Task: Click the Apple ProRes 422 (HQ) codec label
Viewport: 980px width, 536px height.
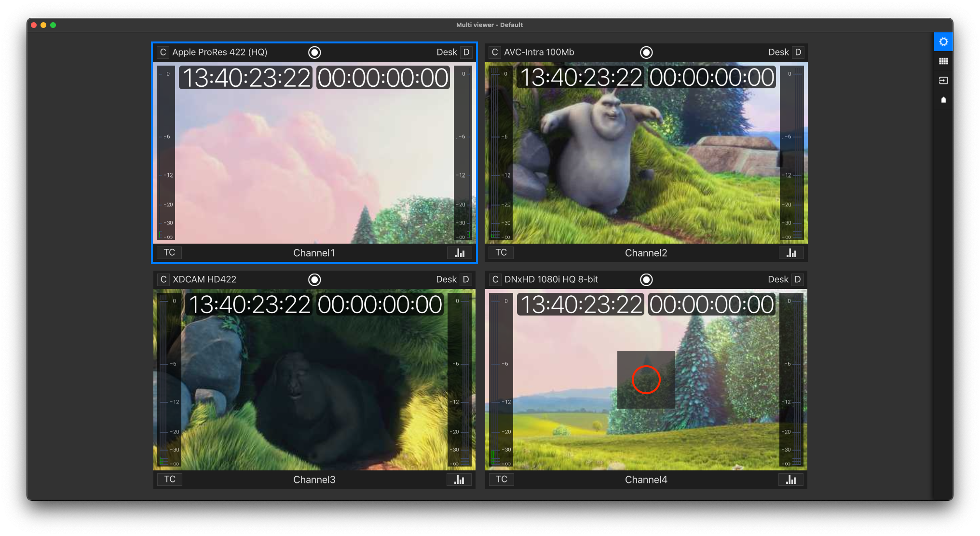Action: 220,52
